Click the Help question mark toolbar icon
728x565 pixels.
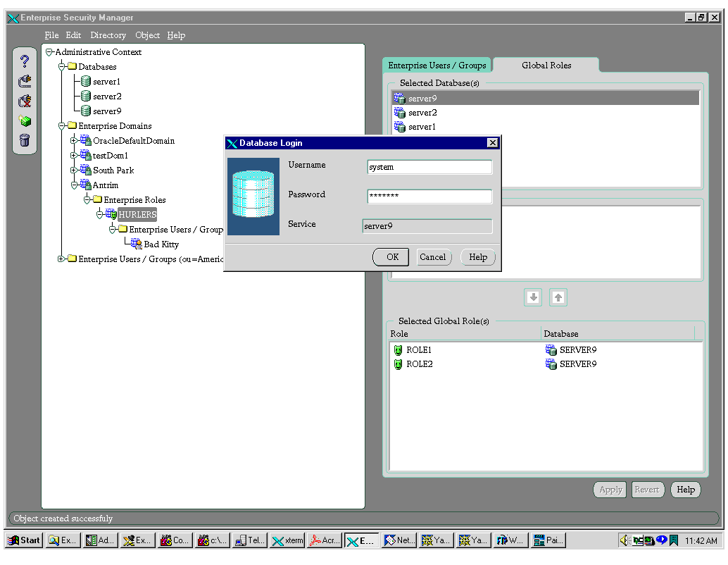point(25,61)
